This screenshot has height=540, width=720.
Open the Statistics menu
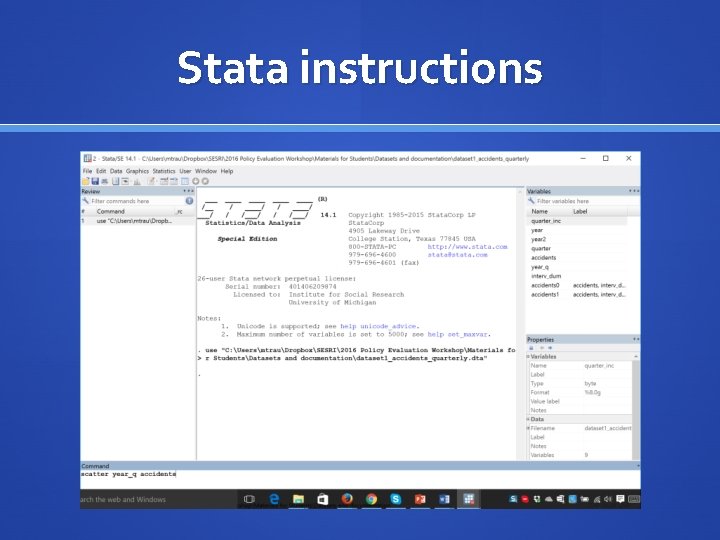[164, 171]
